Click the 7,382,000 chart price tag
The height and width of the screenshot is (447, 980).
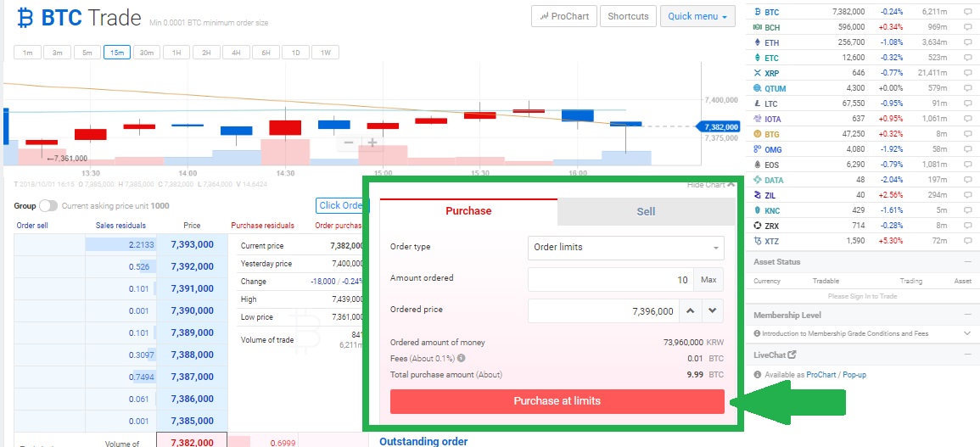click(x=718, y=127)
